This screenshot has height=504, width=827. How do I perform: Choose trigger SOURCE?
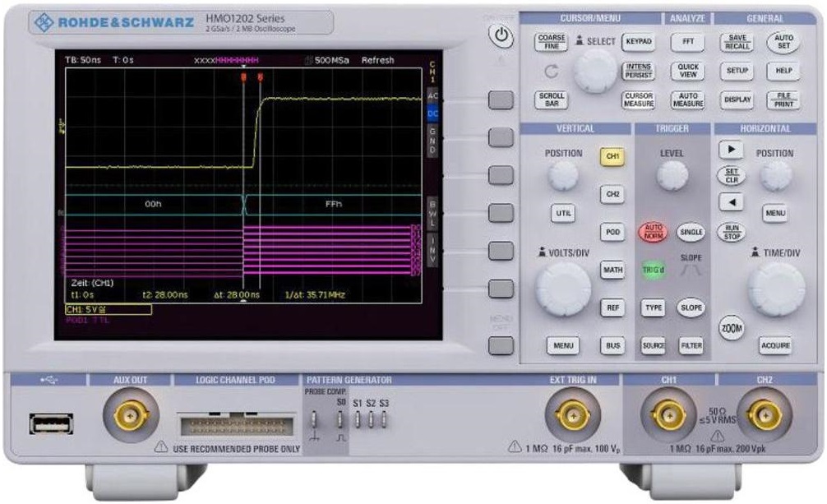pyautogui.click(x=653, y=345)
